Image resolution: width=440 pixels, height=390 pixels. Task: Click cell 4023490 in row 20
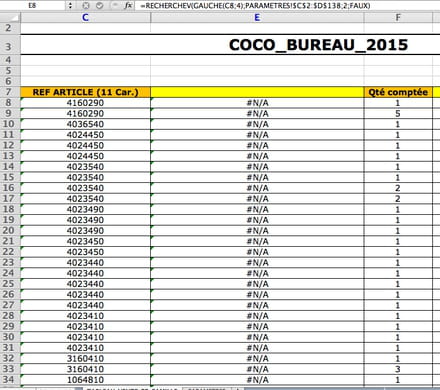coord(85,231)
